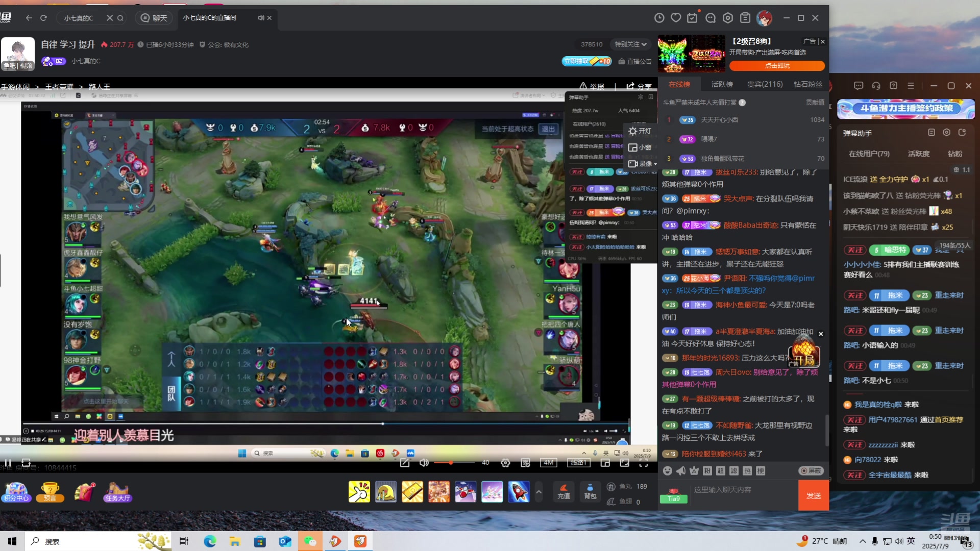Enter fullscreen mode on the player
Screen dimensions: 980x551
coord(644,463)
